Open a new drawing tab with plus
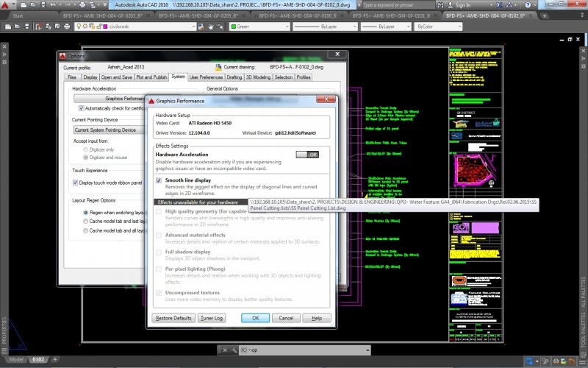Image resolution: width=588 pixels, height=368 pixels. click(x=545, y=15)
